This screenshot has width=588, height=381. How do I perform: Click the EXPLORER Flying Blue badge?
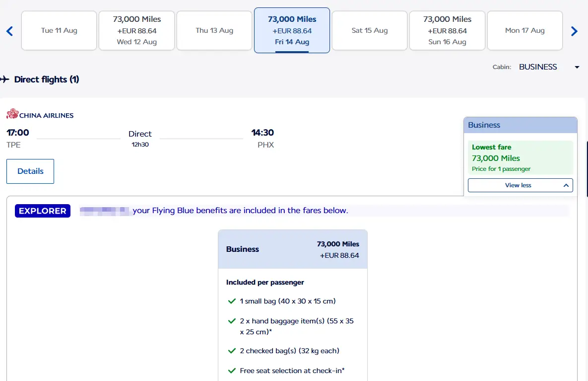[43, 211]
